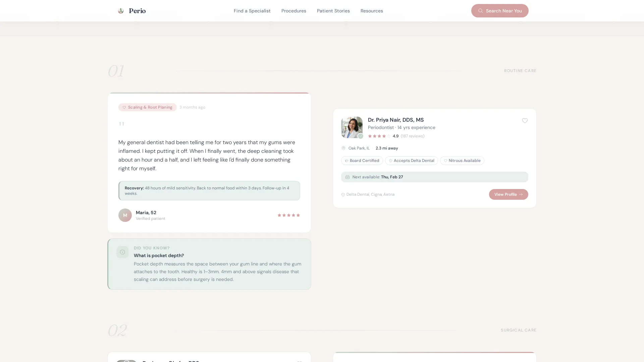This screenshot has height=362, width=644.
Task: Open Dr. Priya Nair, DDS, MS name
Action: pyautogui.click(x=395, y=120)
